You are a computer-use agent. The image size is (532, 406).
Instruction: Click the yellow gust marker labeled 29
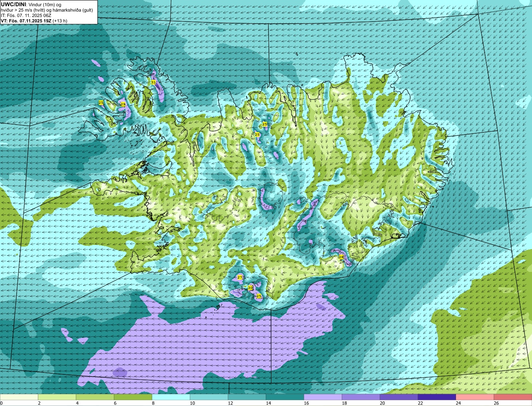click(x=123, y=105)
